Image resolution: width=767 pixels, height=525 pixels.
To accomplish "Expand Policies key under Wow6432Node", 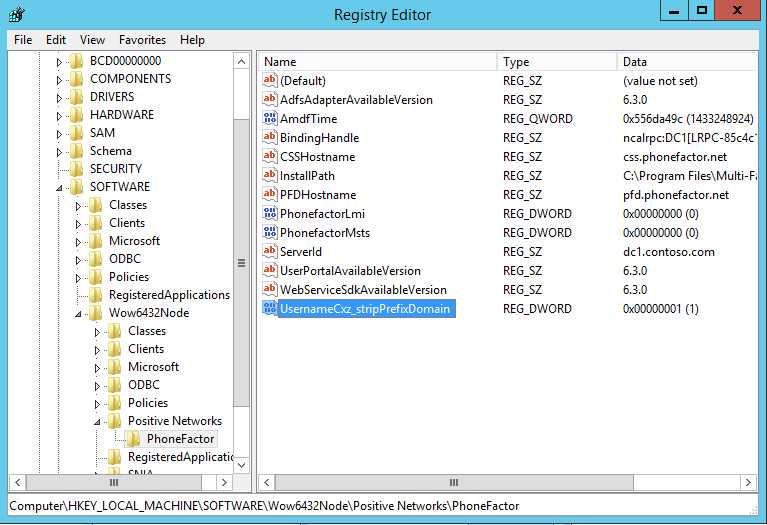I will [97, 404].
